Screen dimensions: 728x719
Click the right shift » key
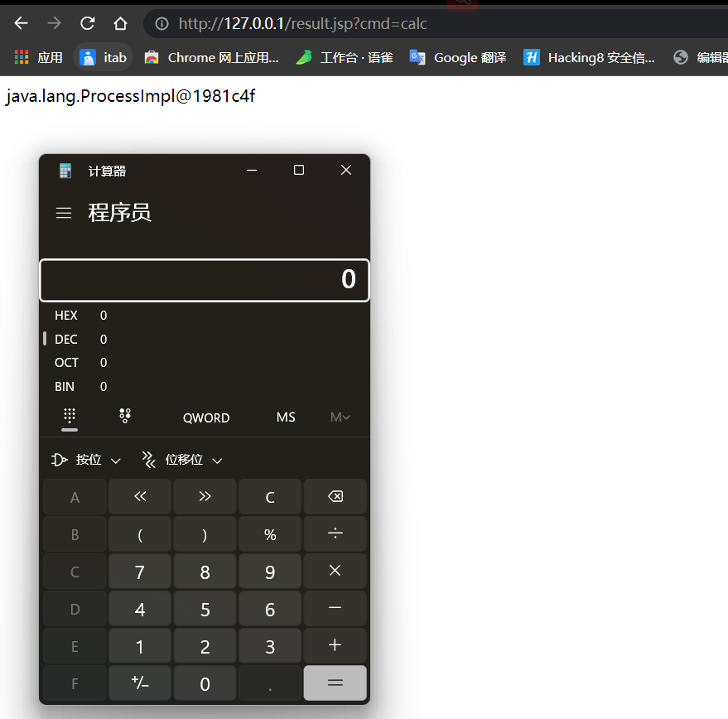point(205,496)
